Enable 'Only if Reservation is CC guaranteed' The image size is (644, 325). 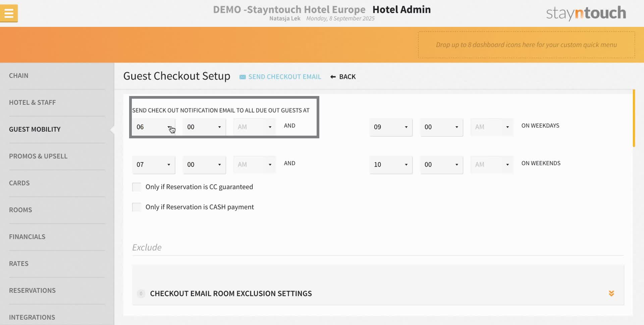point(137,187)
